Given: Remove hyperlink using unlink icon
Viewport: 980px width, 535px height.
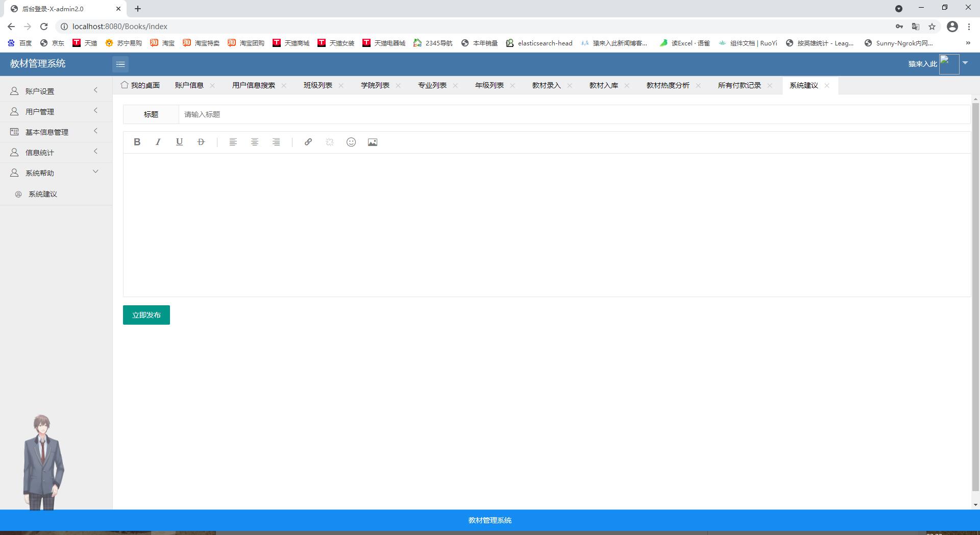Looking at the screenshot, I should click(330, 142).
